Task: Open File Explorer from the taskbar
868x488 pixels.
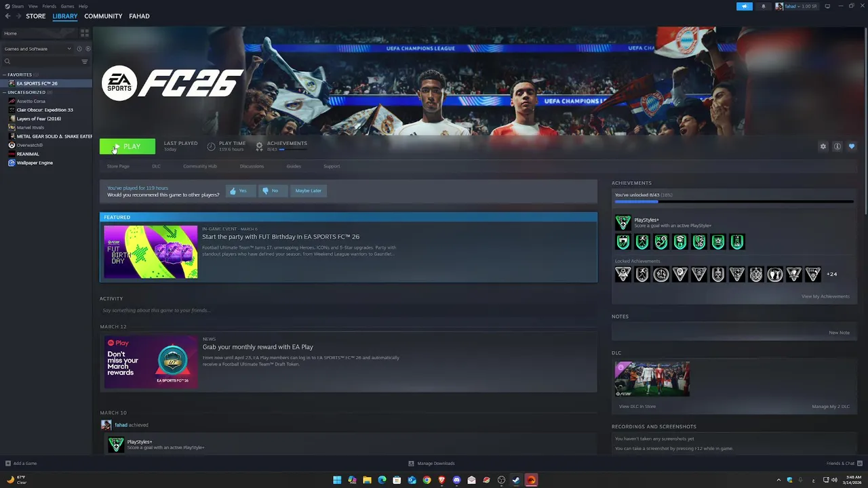Action: [x=367, y=480]
